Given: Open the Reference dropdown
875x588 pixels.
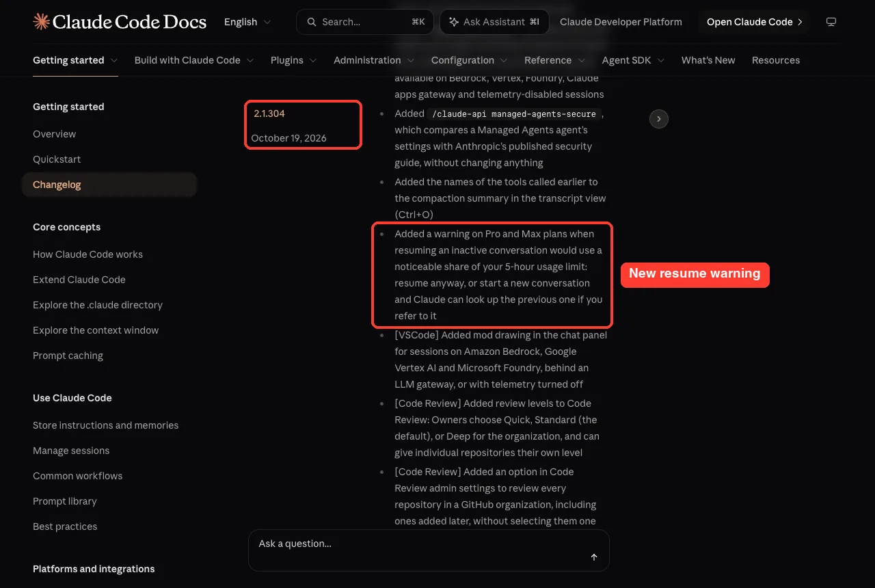Looking at the screenshot, I should (555, 60).
